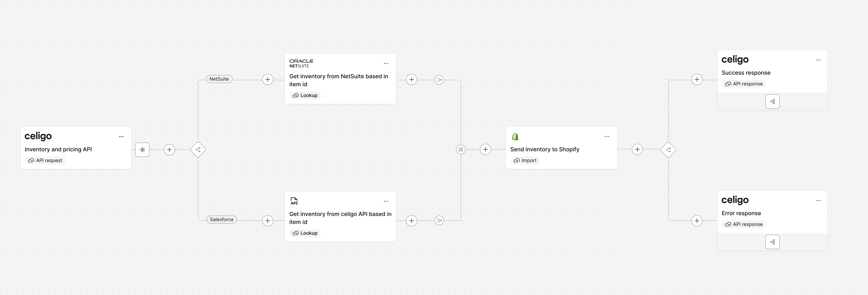Click the merge arrow icon after NetSuite lookup
Image resolution: width=868 pixels, height=295 pixels.
coord(439,80)
